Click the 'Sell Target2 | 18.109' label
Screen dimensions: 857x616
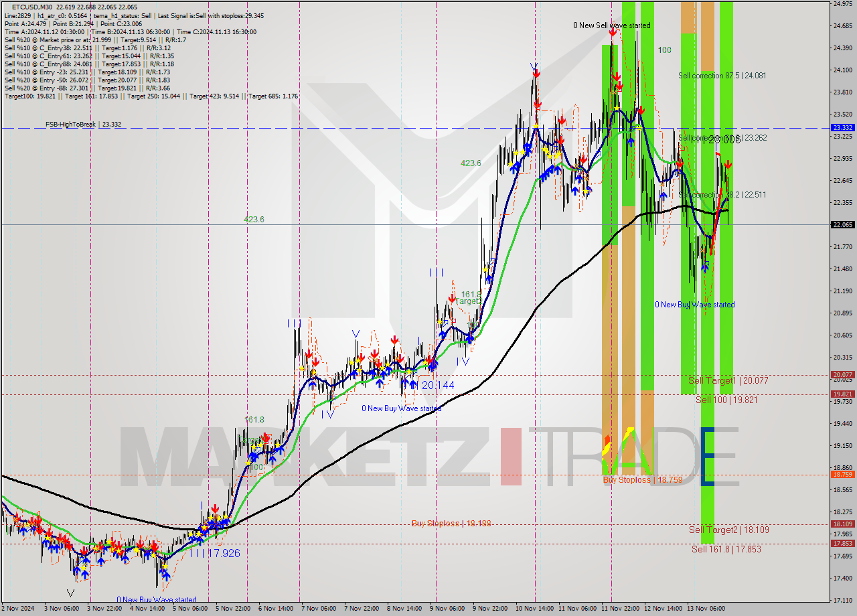(x=728, y=530)
